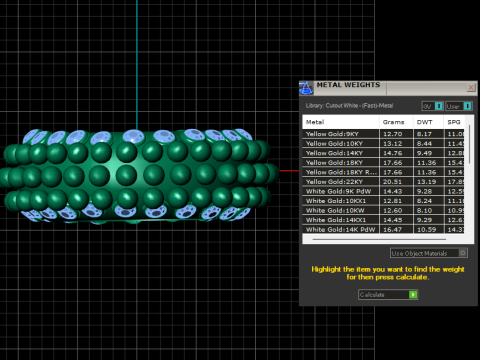Select the White Gold:10KW row

click(x=383, y=210)
